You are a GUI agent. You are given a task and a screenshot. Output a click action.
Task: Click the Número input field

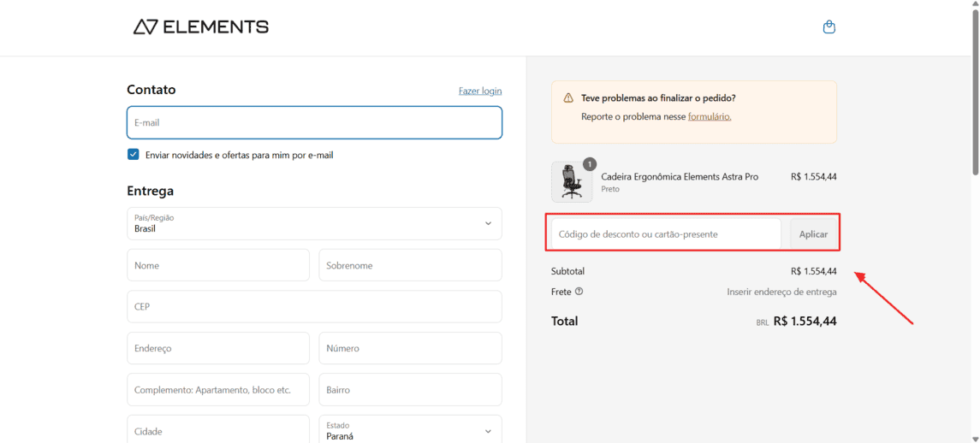pos(410,348)
